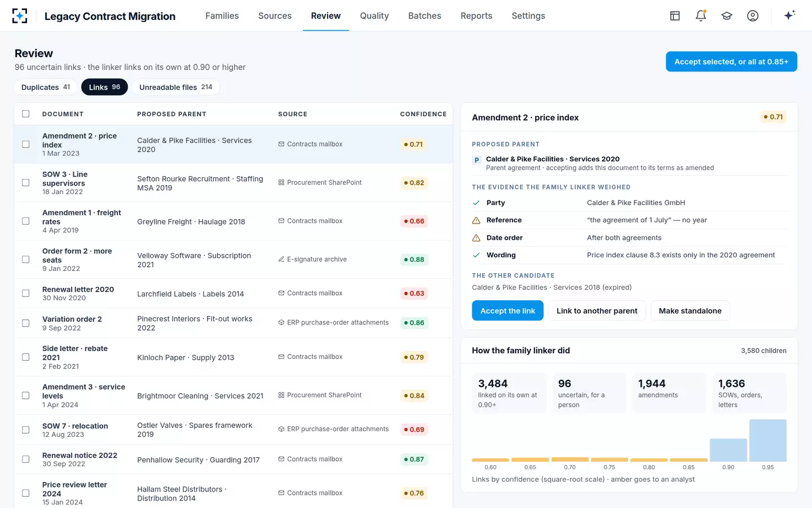Check the Order form 2 more seats checkbox
This screenshot has width=812, height=508.
(26, 260)
